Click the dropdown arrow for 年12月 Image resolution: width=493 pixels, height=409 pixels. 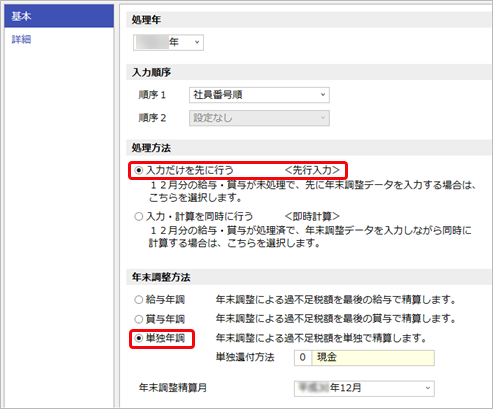pyautogui.click(x=428, y=388)
